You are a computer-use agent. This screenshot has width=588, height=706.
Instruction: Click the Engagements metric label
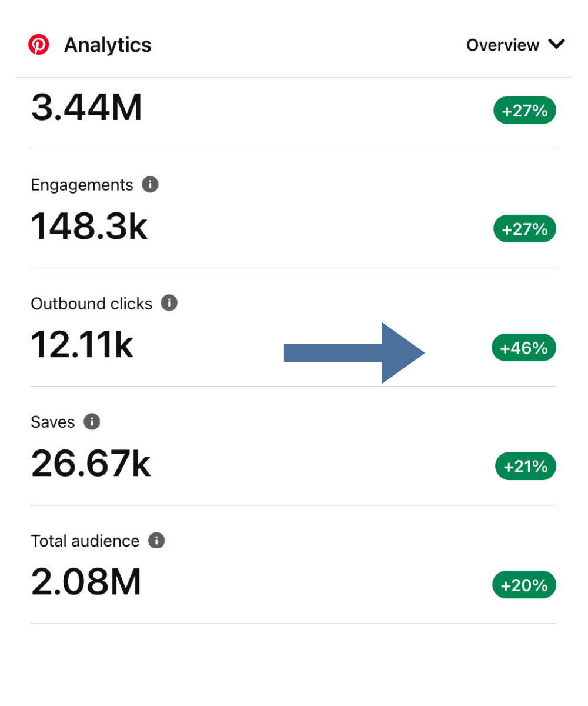[x=82, y=185]
